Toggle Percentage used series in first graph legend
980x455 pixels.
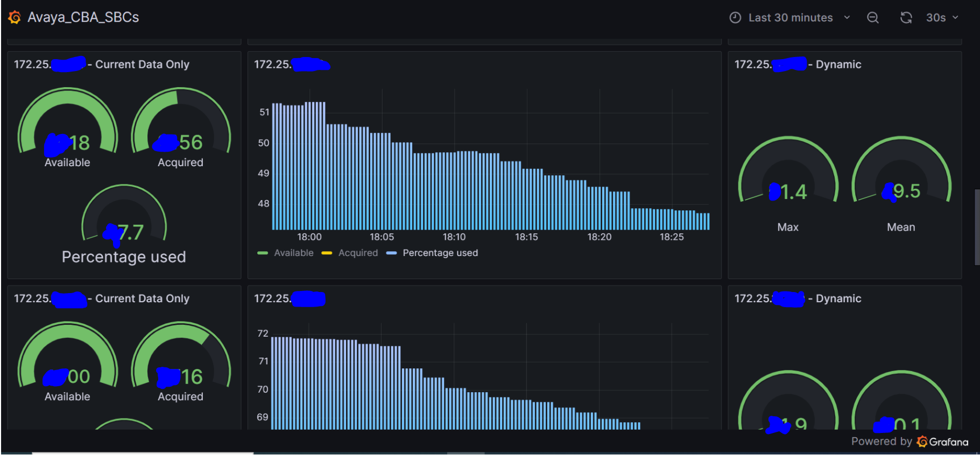click(440, 253)
